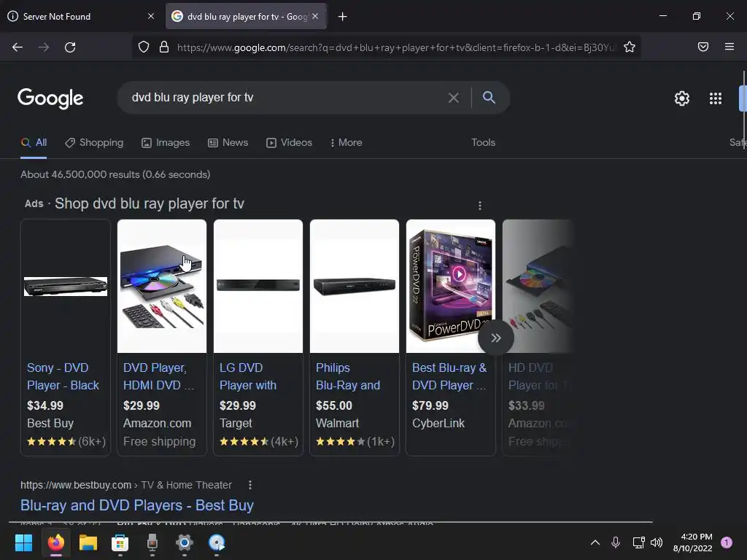Open the notification badge in taskbar
The width and height of the screenshot is (747, 560).
pyautogui.click(x=727, y=542)
